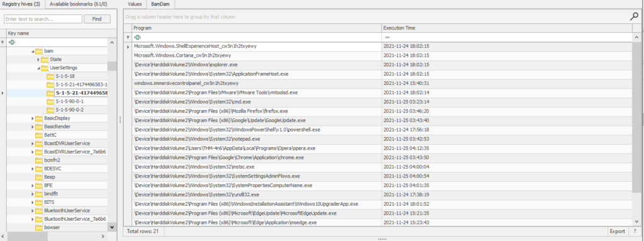Click the bowser folder icon

[39, 227]
